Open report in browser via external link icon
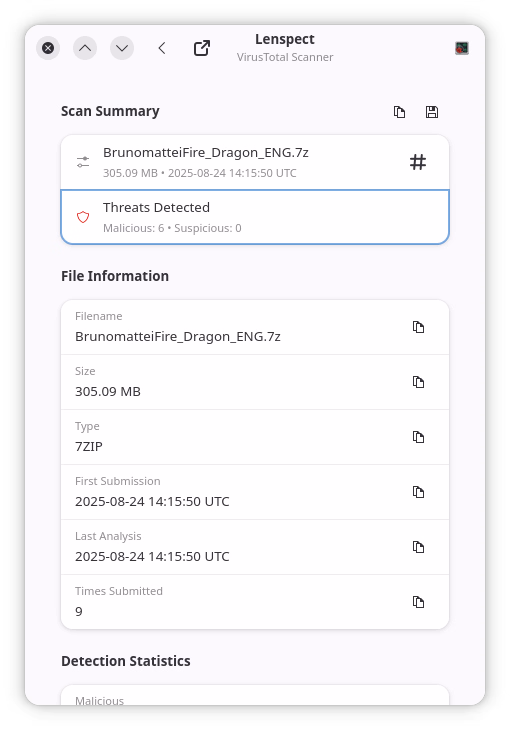510x730 pixels. [202, 48]
